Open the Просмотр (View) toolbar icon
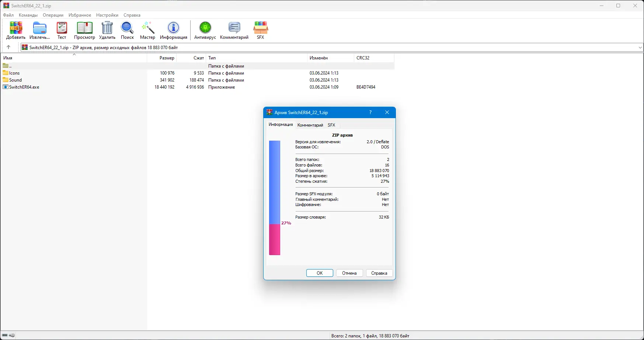This screenshot has width=644, height=340. [84, 28]
